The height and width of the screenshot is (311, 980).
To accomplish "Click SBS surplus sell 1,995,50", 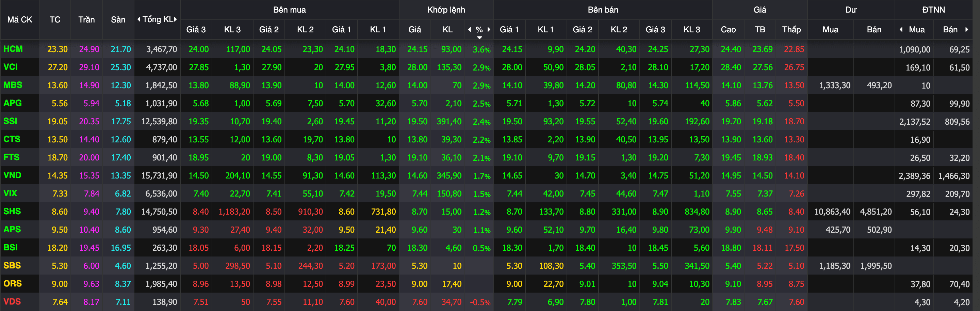I will coord(876,266).
